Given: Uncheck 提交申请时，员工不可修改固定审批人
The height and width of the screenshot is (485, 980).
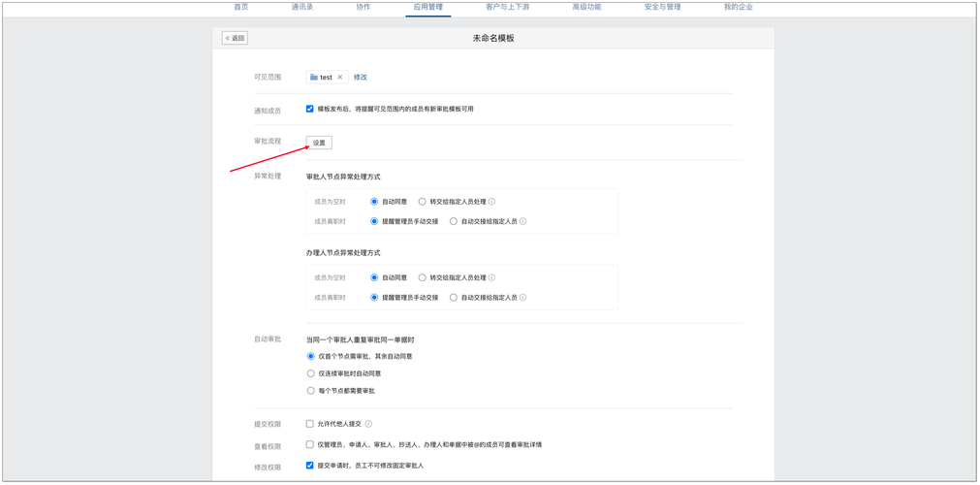Looking at the screenshot, I should 310,466.
